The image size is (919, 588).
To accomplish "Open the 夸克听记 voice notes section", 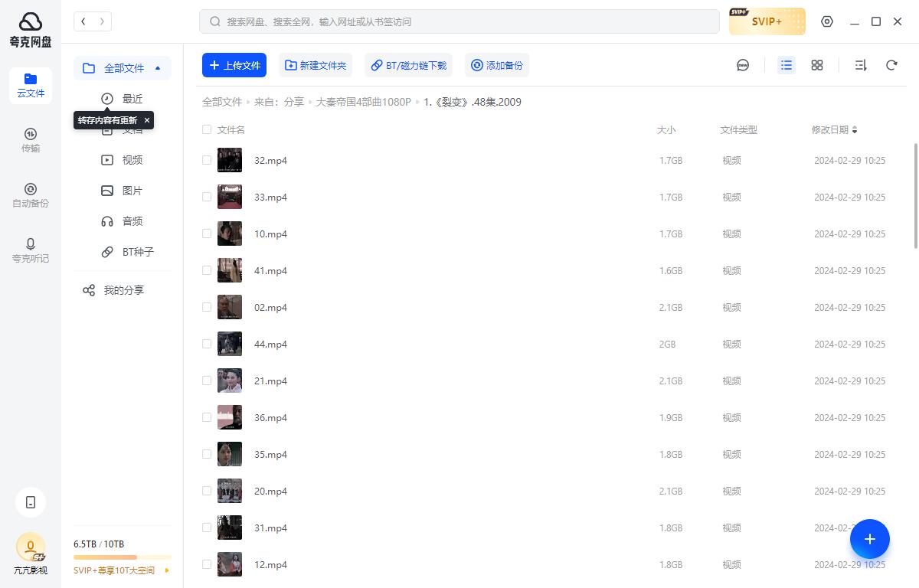I will [31, 250].
